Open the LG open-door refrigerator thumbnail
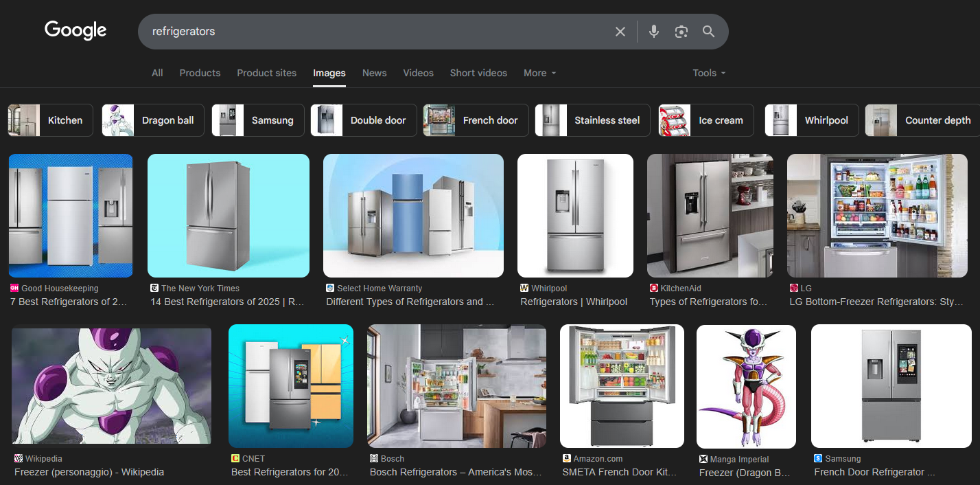The width and height of the screenshot is (980, 485). [x=877, y=215]
